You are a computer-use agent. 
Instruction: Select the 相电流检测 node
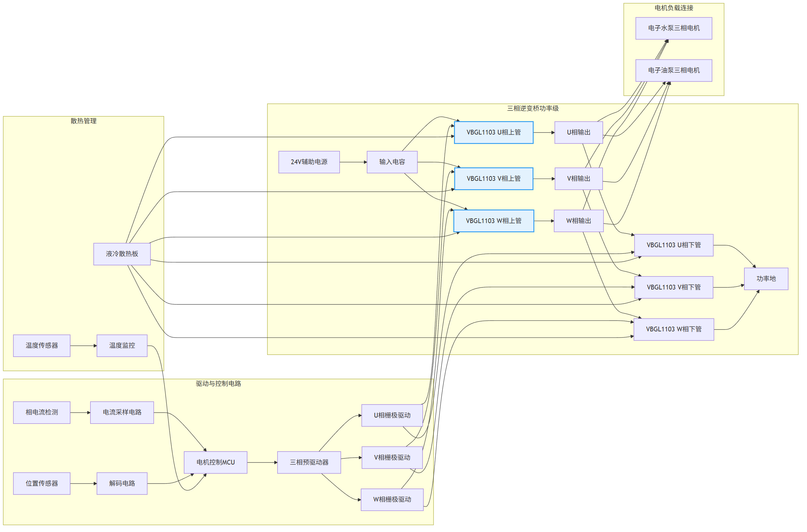[42, 412]
